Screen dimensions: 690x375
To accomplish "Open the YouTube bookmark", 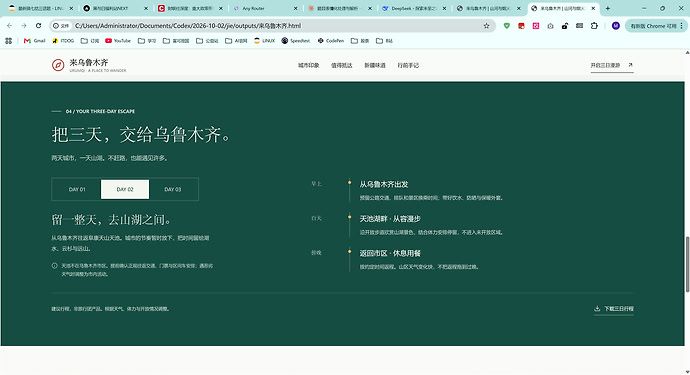I will coord(118,40).
